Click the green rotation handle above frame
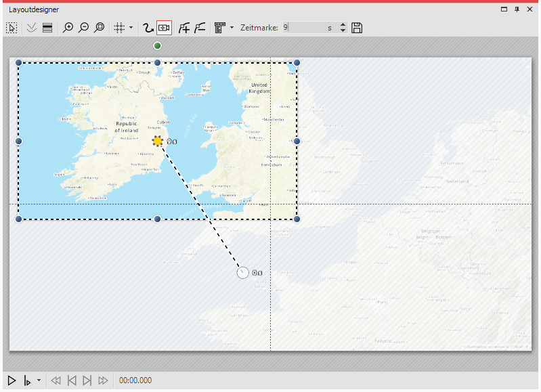Viewport: 541px width, 392px height. click(x=158, y=45)
